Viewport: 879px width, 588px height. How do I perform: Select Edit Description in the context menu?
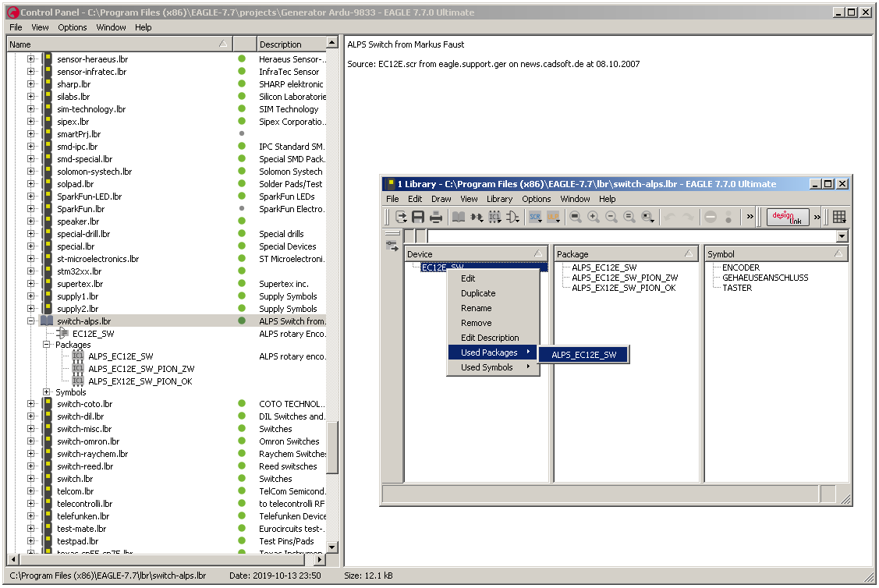point(489,338)
